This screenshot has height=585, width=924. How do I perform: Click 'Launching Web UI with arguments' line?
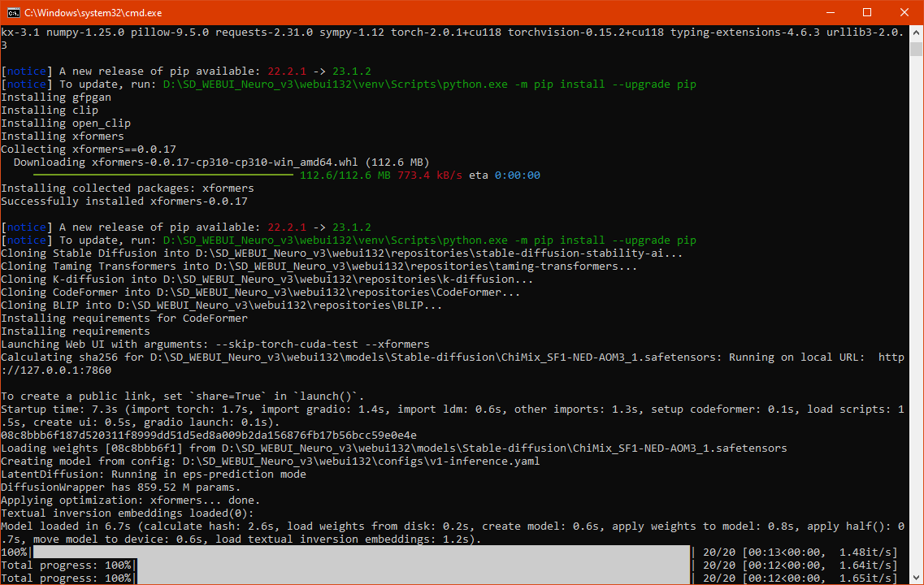coord(215,344)
